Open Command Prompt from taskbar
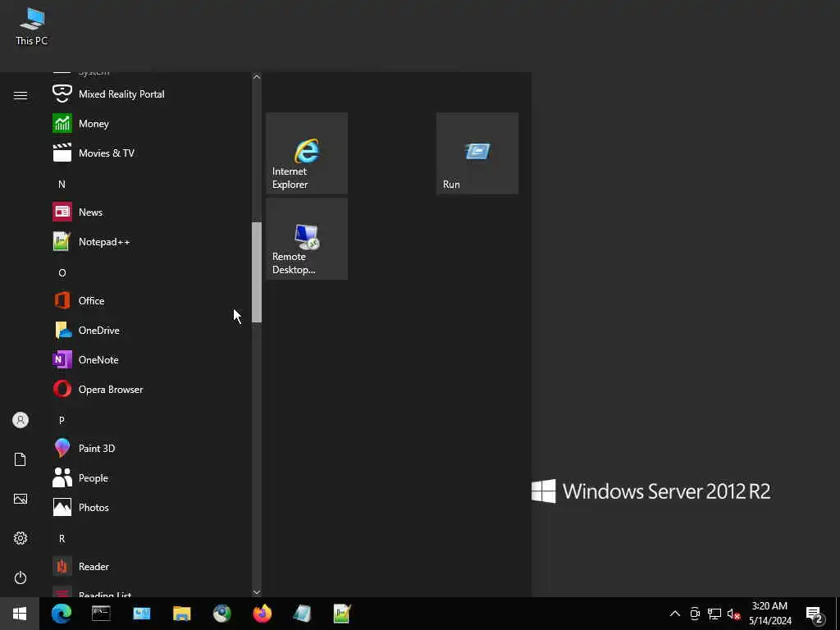The image size is (840, 630). point(101,614)
